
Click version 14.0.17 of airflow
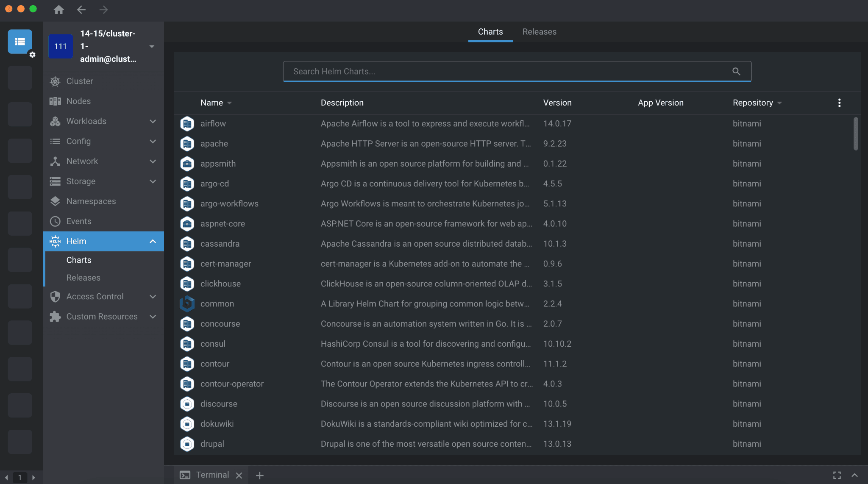(x=557, y=124)
